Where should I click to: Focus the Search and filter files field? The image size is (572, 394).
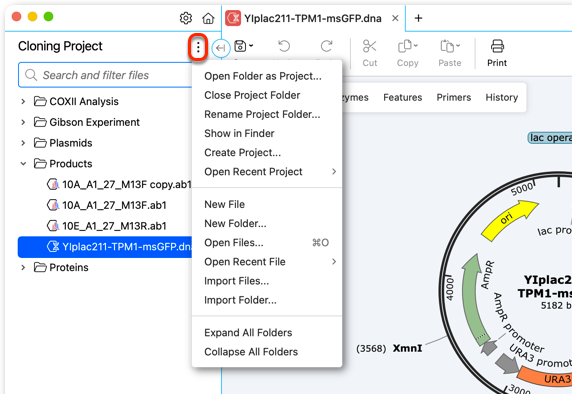[106, 75]
